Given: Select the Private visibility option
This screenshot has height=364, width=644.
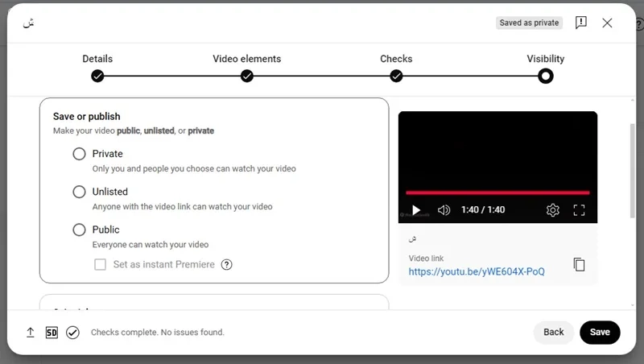Looking at the screenshot, I should point(79,154).
